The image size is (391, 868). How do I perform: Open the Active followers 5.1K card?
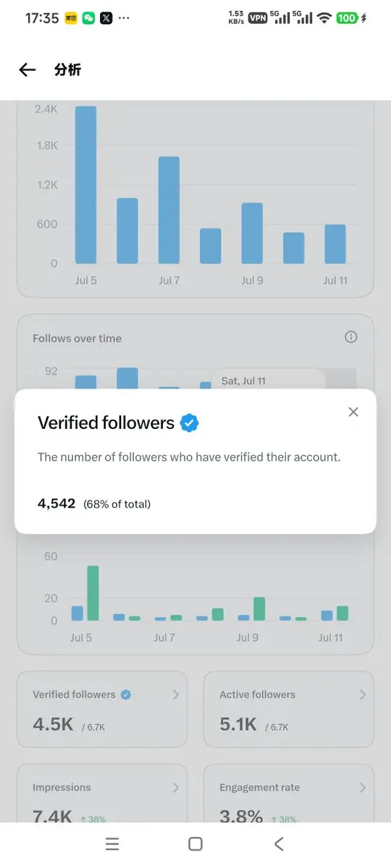pos(289,710)
